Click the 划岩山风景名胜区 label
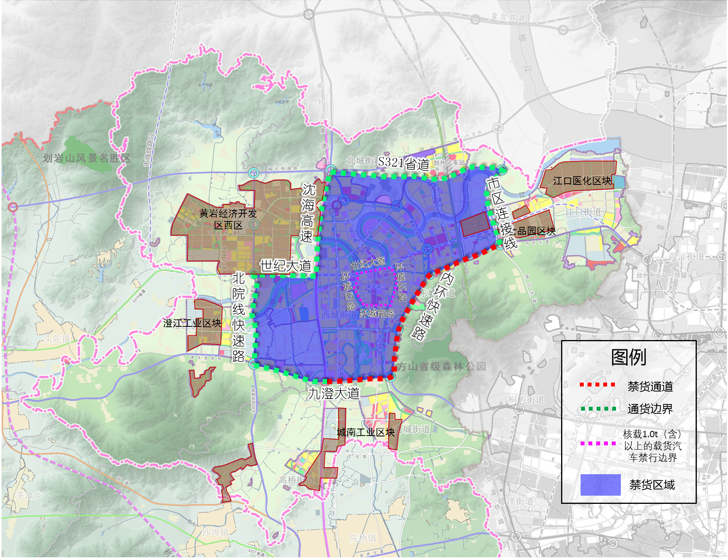This screenshot has height=560, width=728. pyautogui.click(x=87, y=158)
